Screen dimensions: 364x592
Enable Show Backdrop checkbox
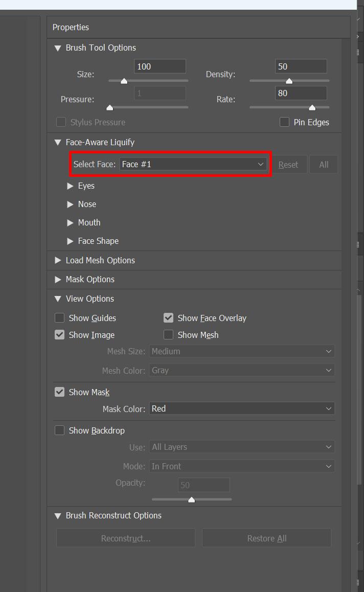pos(60,430)
